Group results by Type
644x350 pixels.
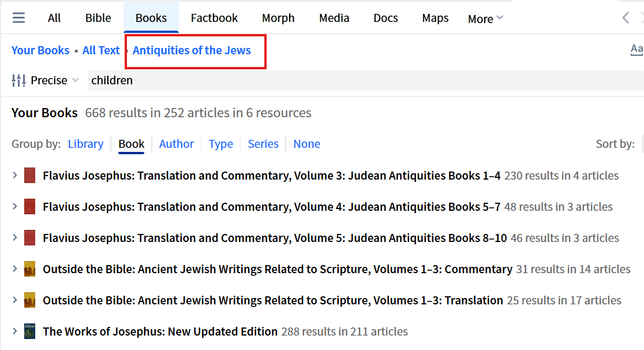[x=220, y=144]
